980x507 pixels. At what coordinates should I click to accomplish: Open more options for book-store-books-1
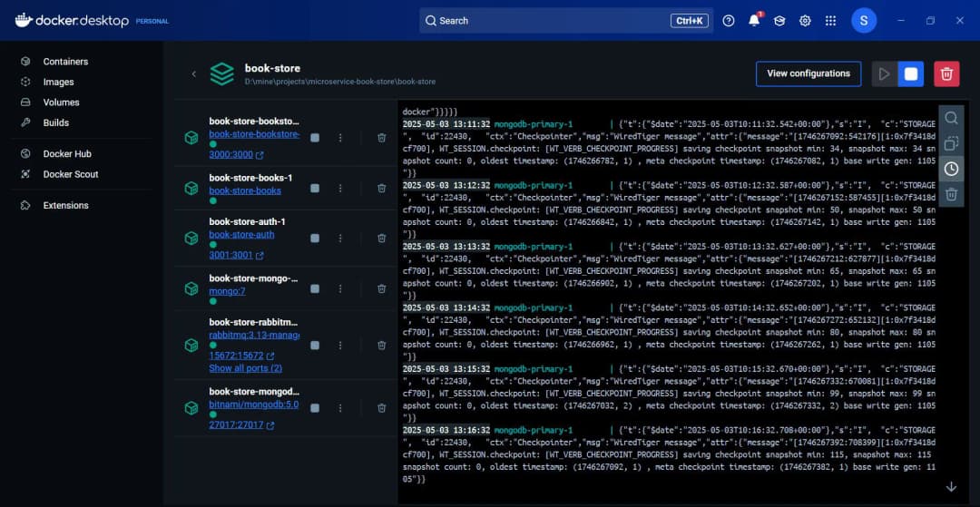pyautogui.click(x=340, y=188)
